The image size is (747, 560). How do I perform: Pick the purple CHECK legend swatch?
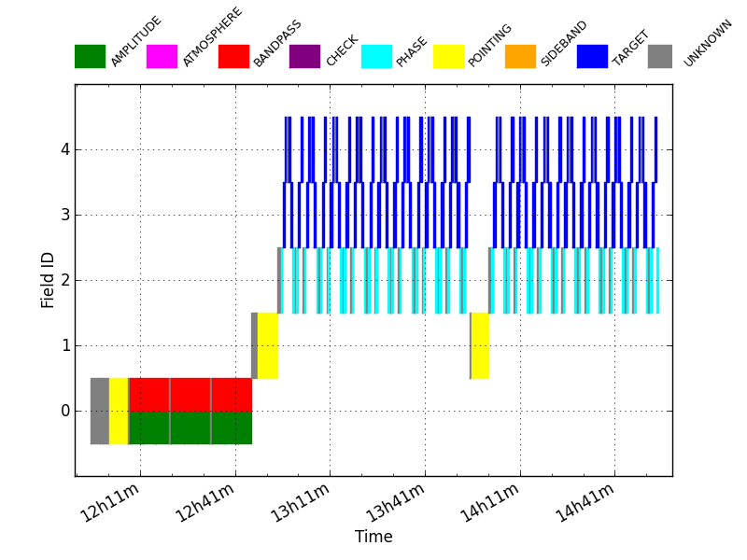click(304, 56)
